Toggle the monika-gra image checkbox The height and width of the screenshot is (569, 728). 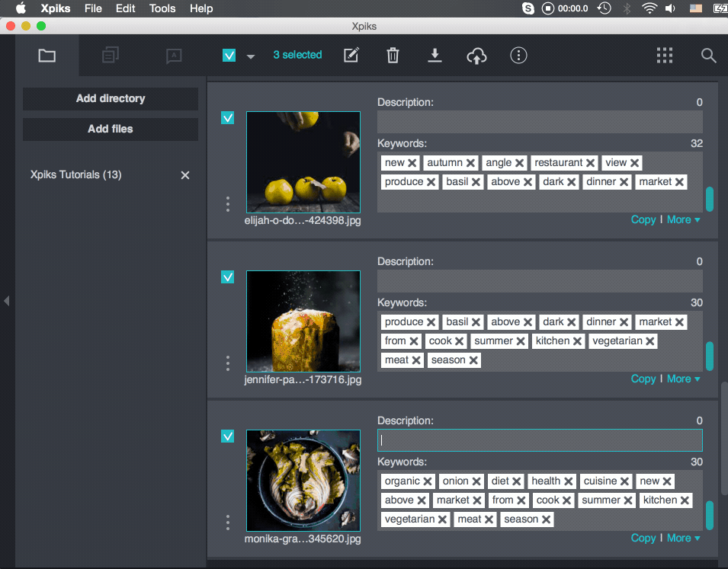[x=227, y=436]
